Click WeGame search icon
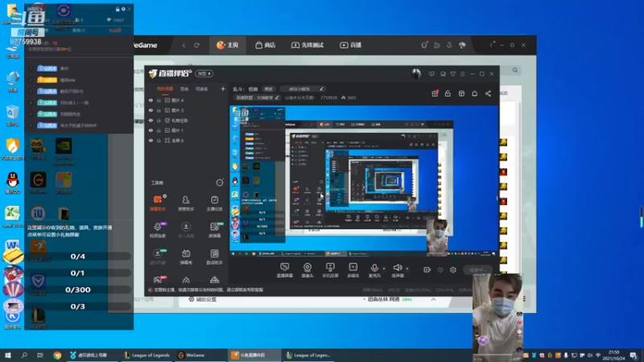This screenshot has height=362, width=644. click(515, 70)
